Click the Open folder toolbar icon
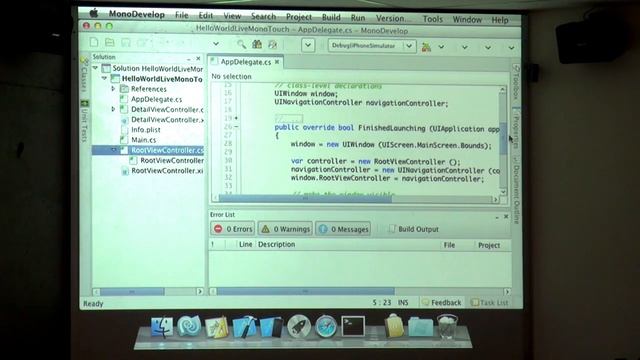This screenshot has height=360, width=640. coord(109,42)
